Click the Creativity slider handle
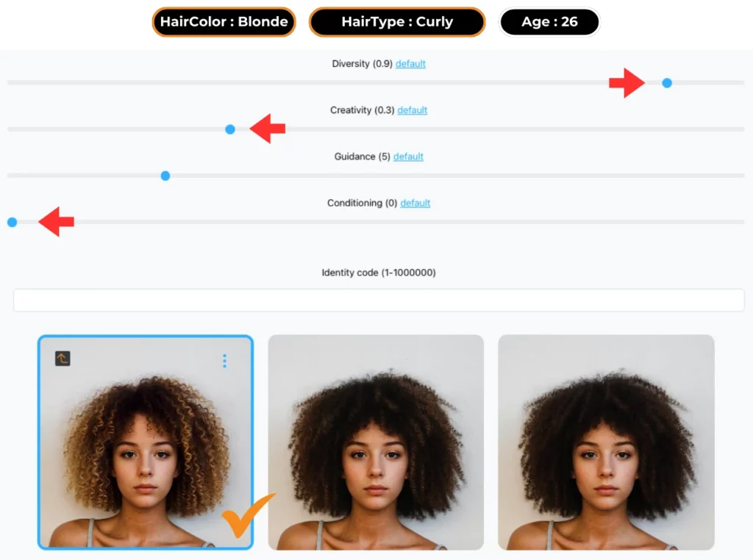 coord(230,129)
